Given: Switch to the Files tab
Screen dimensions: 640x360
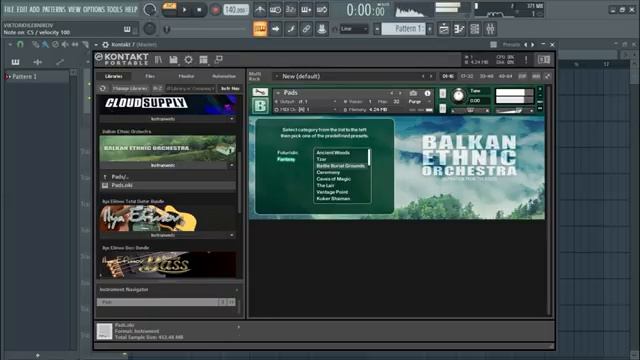Looking at the screenshot, I should [150, 76].
